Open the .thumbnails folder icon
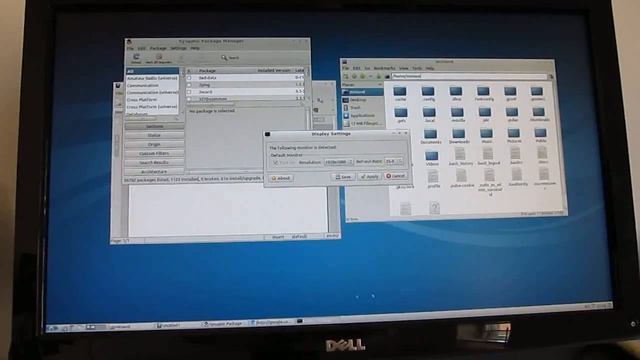Image resolution: width=640 pixels, height=360 pixels. (539, 112)
